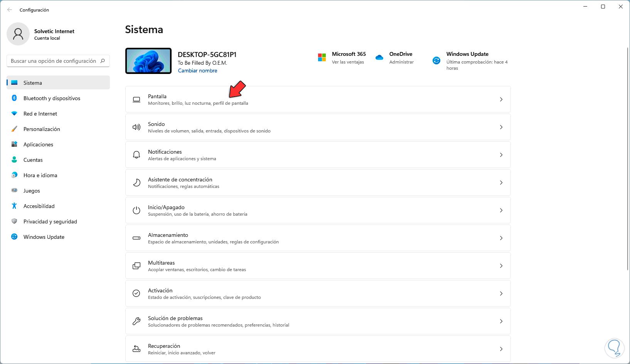The height and width of the screenshot is (364, 630).
Task: Open Solución de problemas chevron
Action: 501,321
